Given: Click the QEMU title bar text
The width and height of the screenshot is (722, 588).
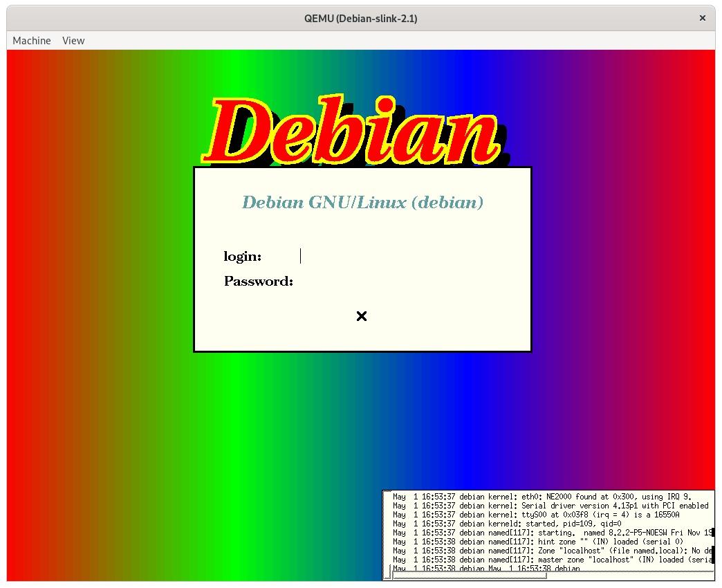Looking at the screenshot, I should (361, 18).
